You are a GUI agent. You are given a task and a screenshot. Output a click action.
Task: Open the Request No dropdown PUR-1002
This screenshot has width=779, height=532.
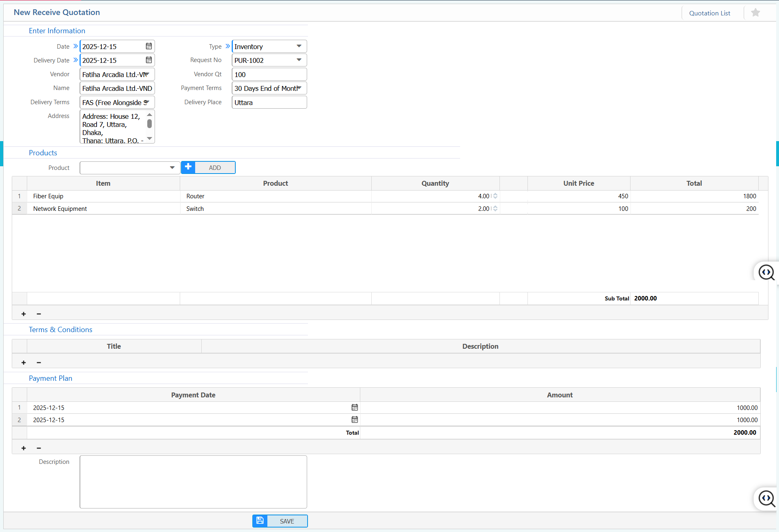(299, 60)
